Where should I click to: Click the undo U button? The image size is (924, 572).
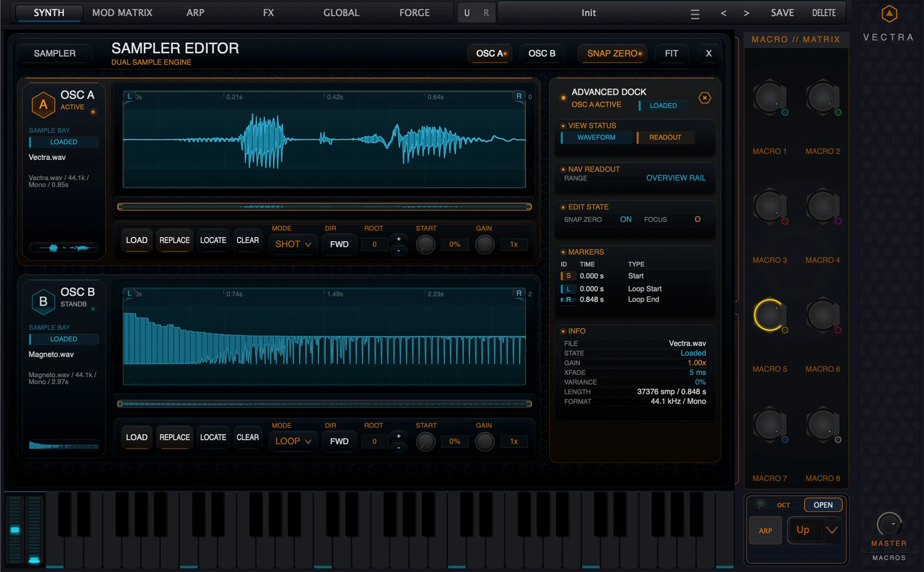point(467,13)
